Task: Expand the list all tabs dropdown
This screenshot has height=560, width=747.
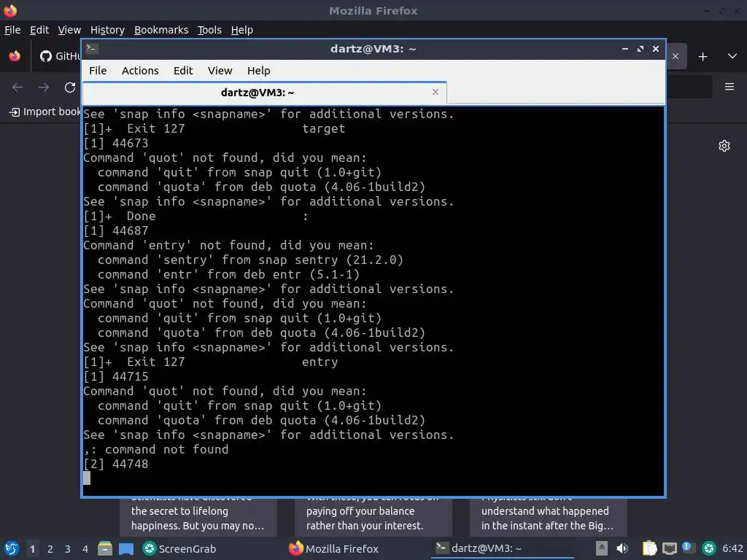Action: (x=732, y=56)
